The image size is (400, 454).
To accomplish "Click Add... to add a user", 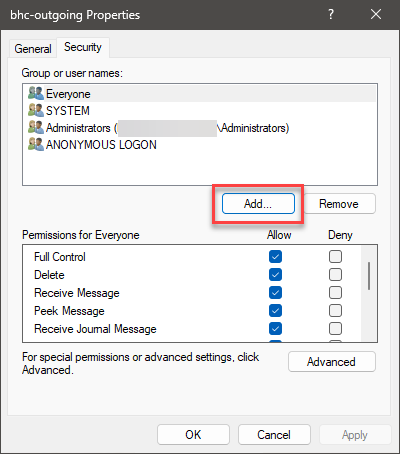I will (x=258, y=204).
